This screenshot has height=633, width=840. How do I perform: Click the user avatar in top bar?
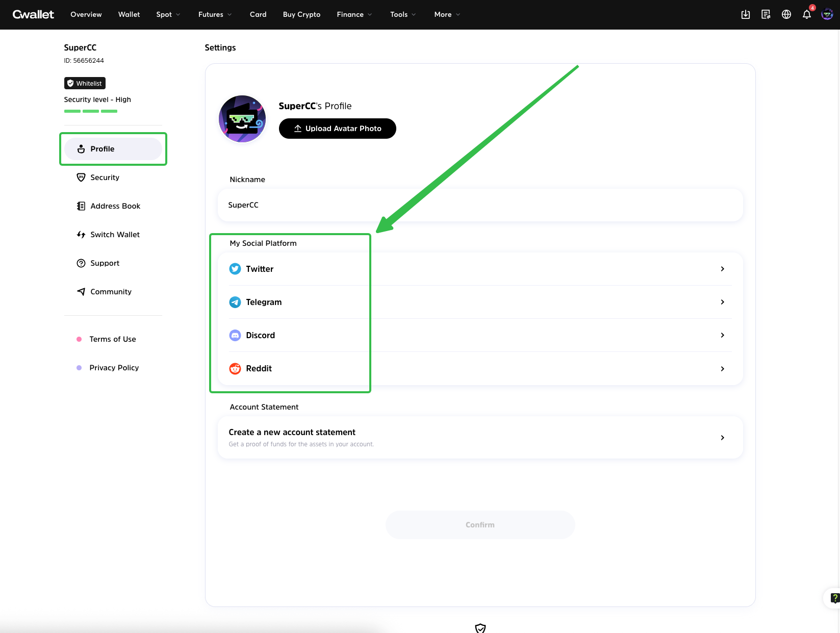tap(827, 15)
